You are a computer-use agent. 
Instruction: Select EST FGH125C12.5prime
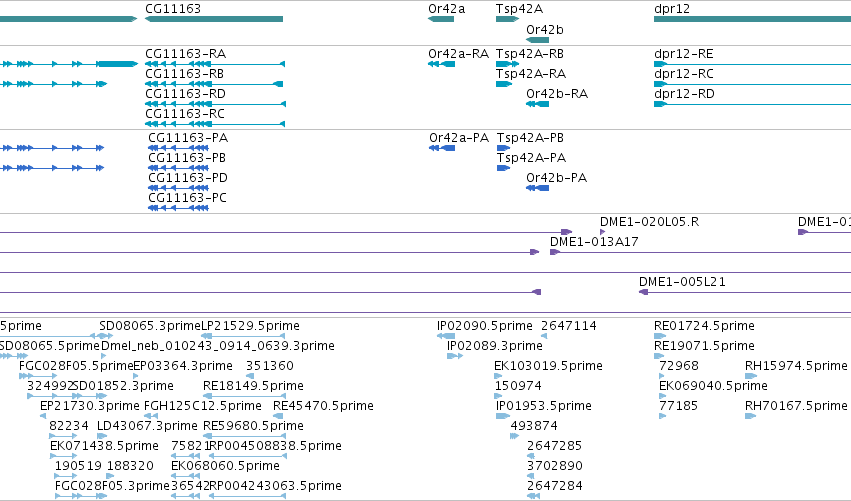click(x=202, y=407)
